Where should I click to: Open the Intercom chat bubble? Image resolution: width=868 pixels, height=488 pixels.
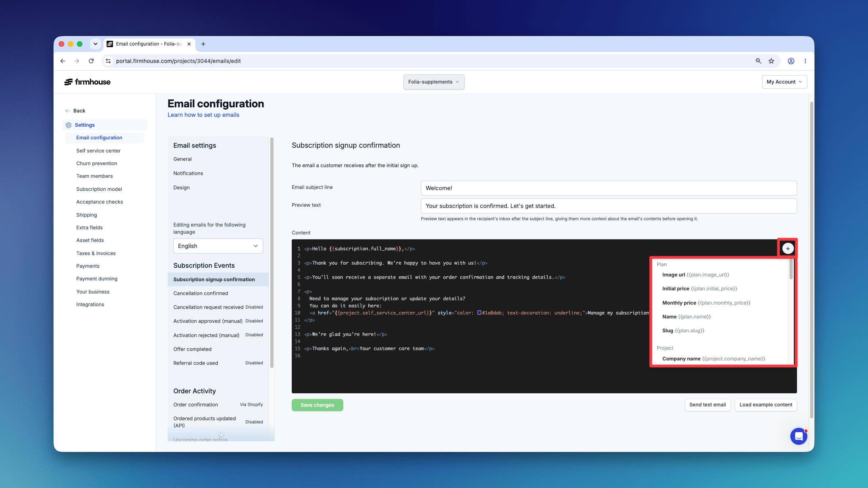[x=799, y=437]
